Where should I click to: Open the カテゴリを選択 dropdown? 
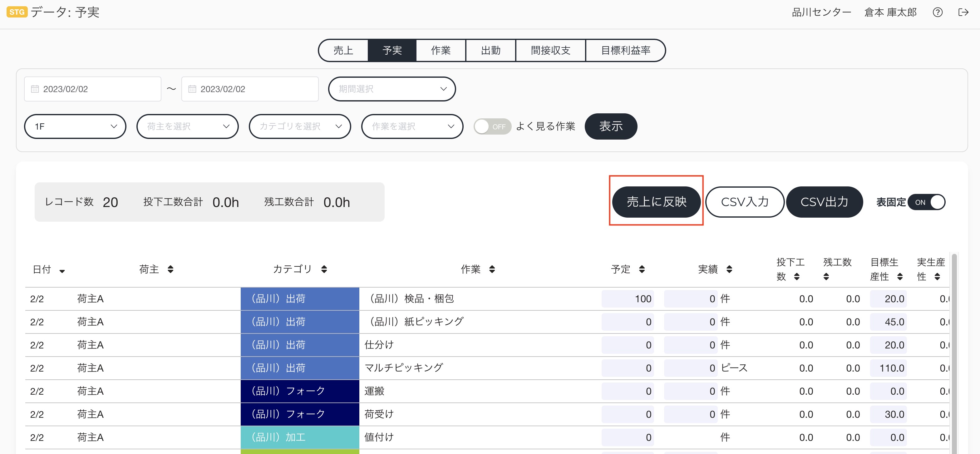tap(300, 126)
